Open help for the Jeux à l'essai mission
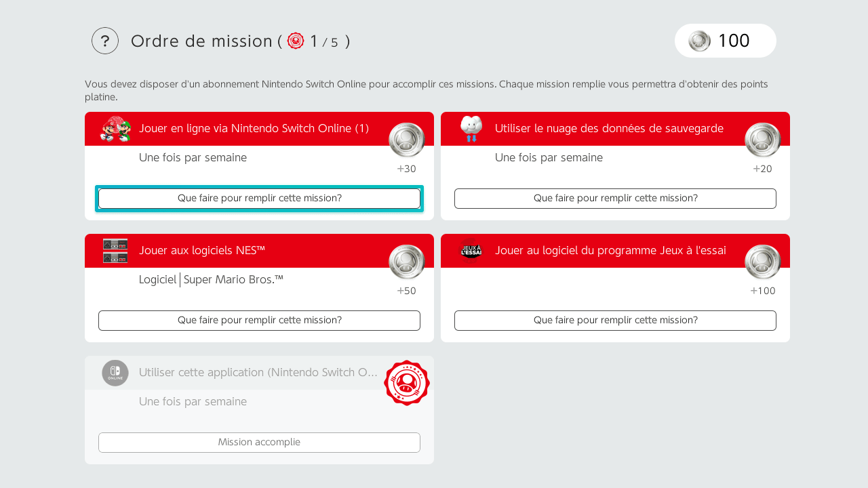 615,321
